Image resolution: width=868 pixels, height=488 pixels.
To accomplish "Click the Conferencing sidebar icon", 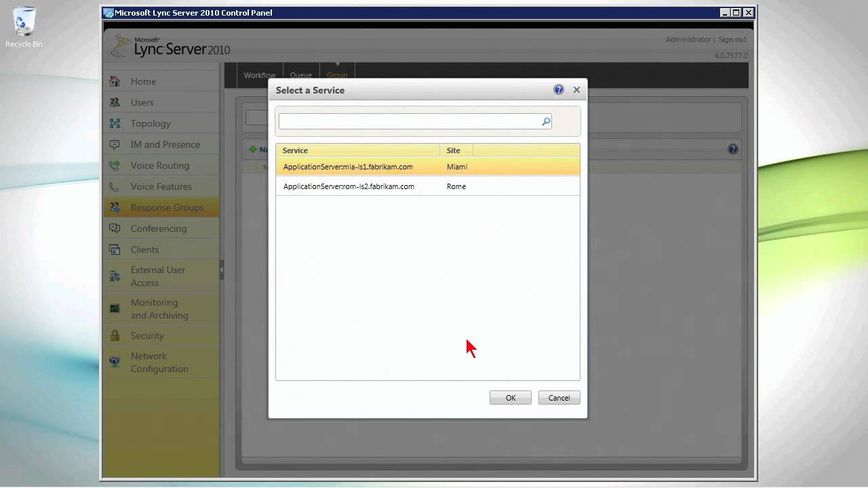I will click(x=115, y=228).
